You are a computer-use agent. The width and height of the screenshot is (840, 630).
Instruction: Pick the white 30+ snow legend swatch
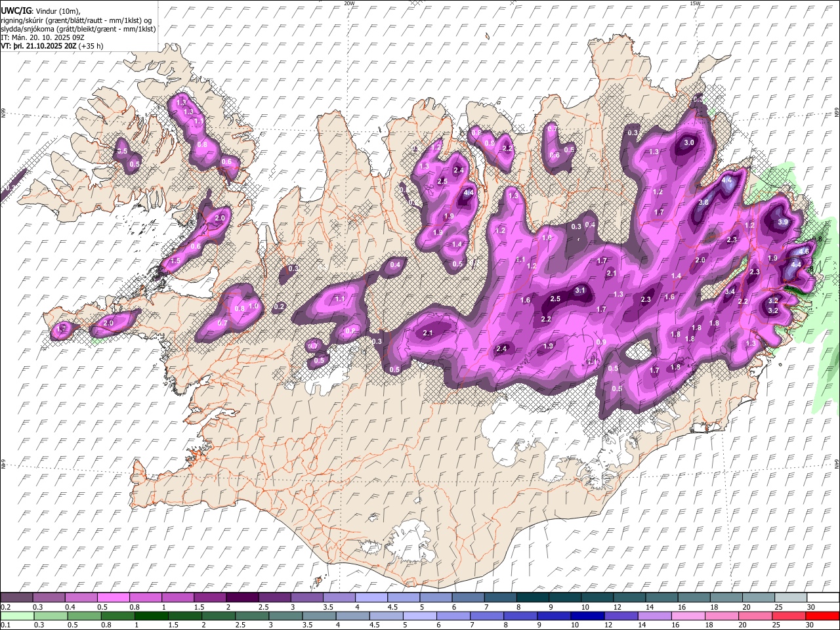[822, 597]
